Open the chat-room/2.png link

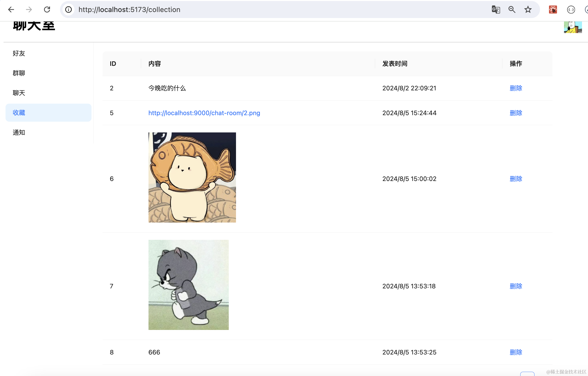click(x=204, y=113)
